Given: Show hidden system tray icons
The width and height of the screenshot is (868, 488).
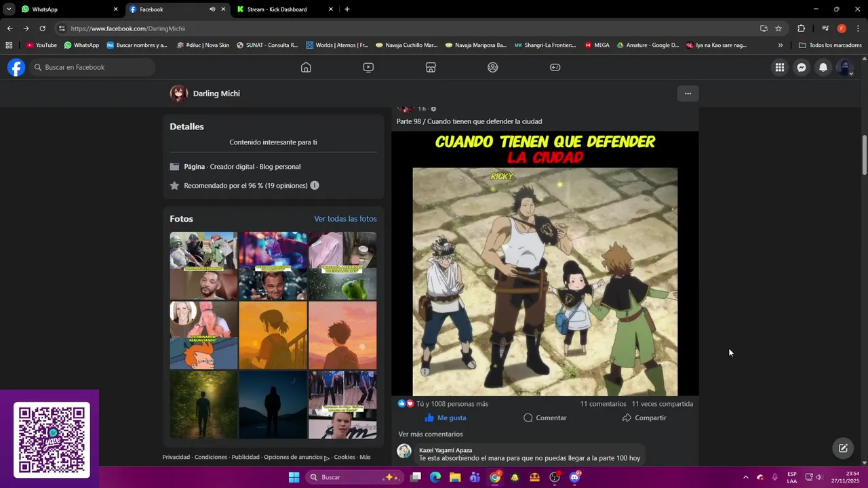Looking at the screenshot, I should [x=746, y=477].
